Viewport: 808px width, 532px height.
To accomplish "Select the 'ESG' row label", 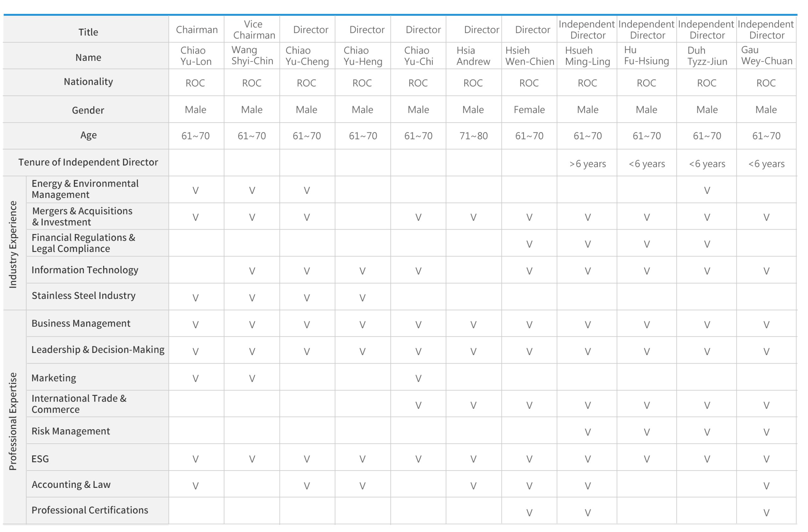I will point(40,459).
